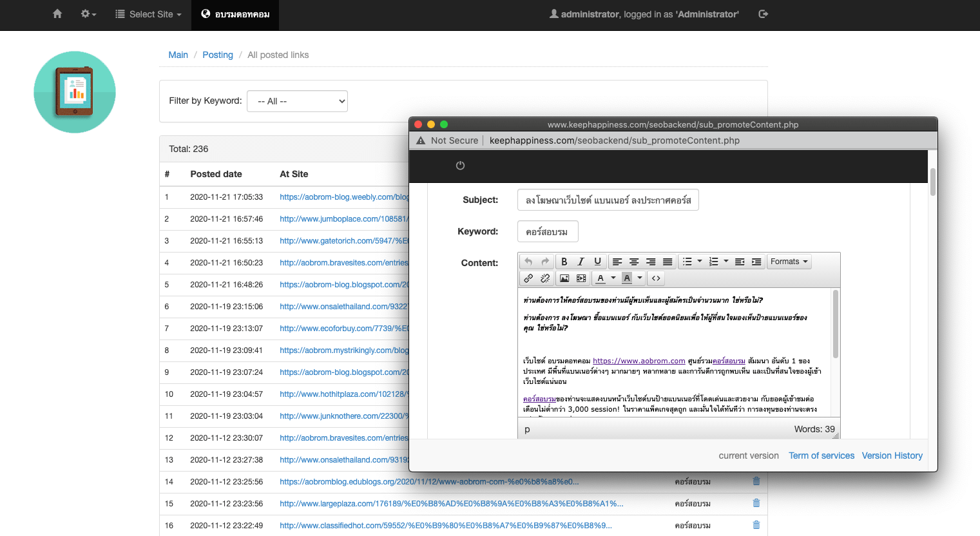
Task: Click the At Site column header
Action: (294, 174)
